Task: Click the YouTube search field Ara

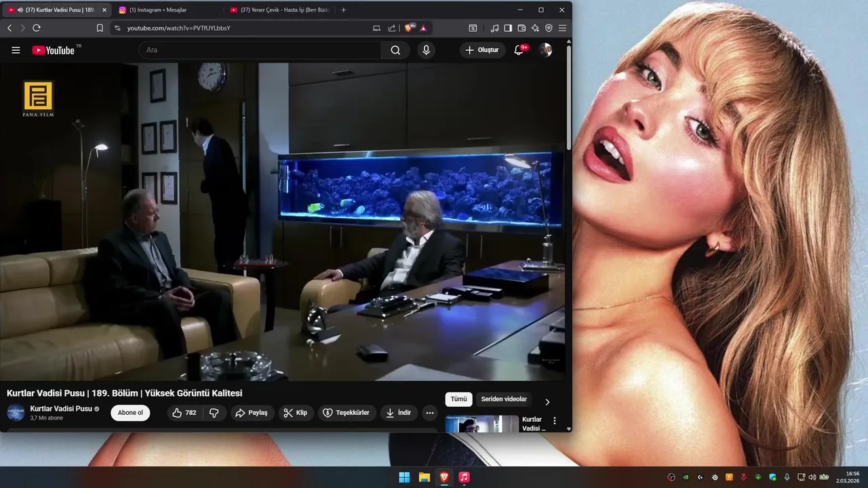Action: pos(260,50)
